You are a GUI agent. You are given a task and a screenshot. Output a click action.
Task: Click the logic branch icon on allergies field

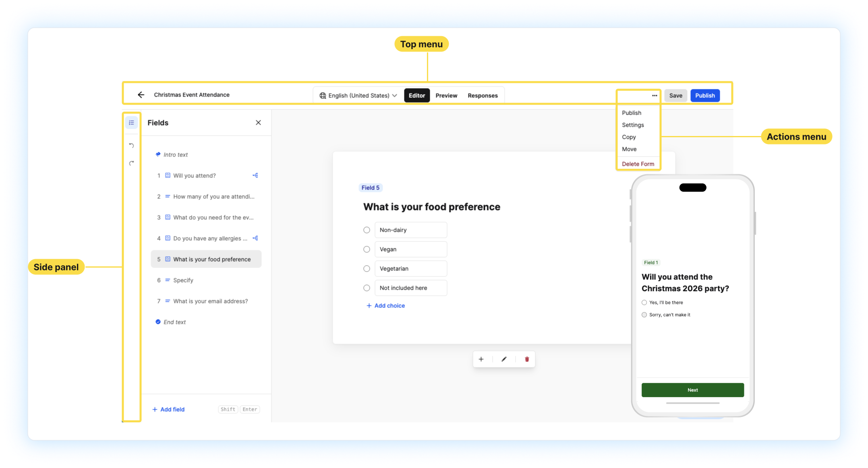[255, 238]
